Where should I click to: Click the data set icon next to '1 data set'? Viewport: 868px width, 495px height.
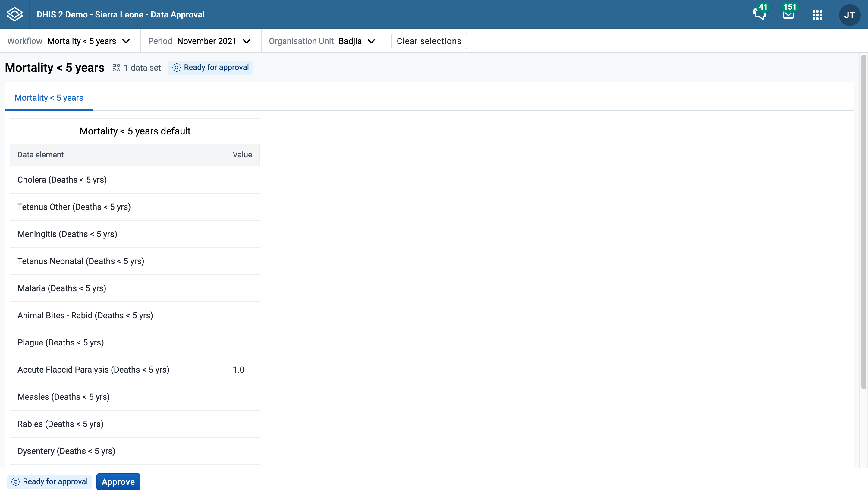coord(116,68)
